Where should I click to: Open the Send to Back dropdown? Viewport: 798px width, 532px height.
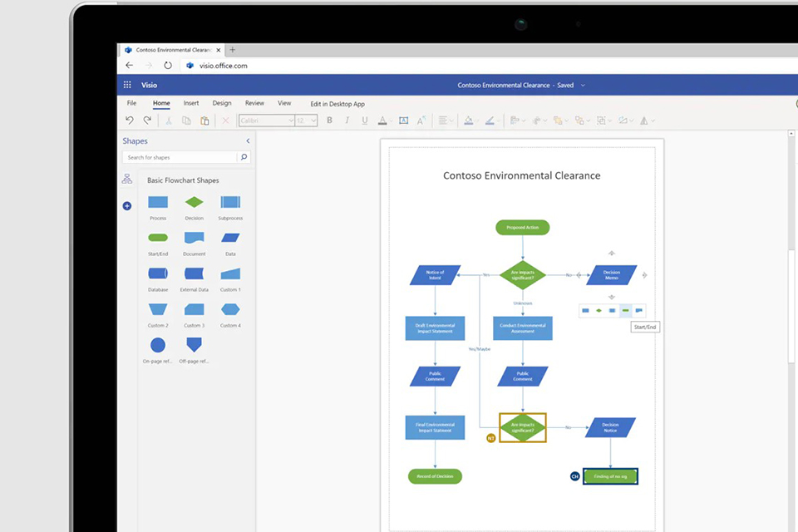click(582, 121)
